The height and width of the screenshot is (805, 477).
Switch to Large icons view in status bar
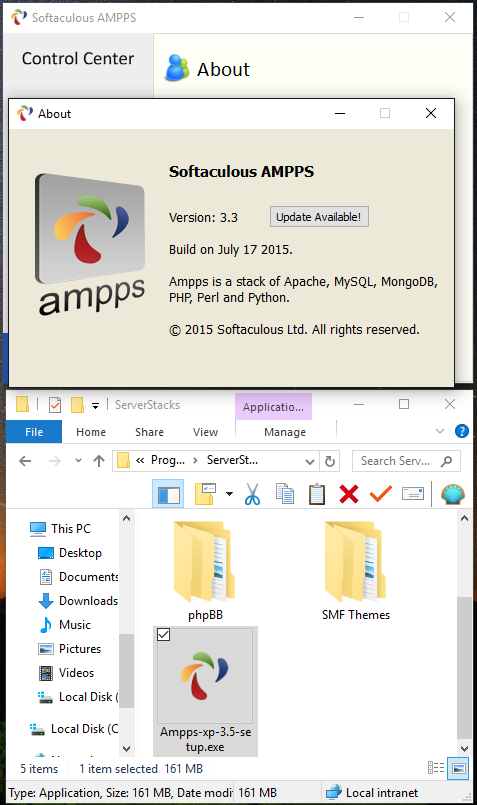(x=459, y=769)
